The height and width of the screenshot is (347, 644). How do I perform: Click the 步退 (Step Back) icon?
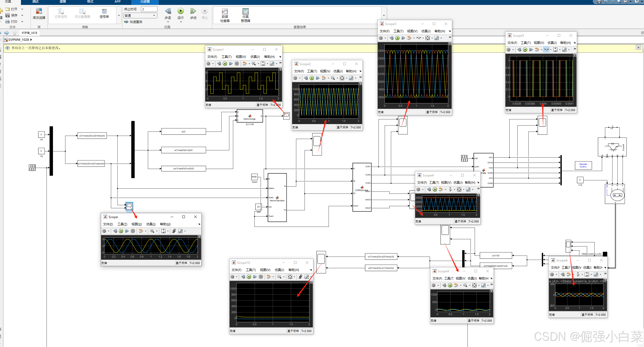[168, 11]
